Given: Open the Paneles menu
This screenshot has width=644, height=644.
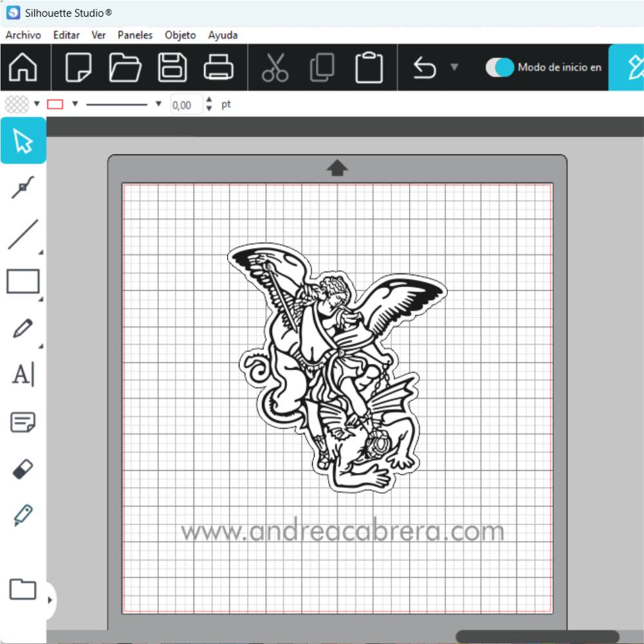Looking at the screenshot, I should coord(135,35).
